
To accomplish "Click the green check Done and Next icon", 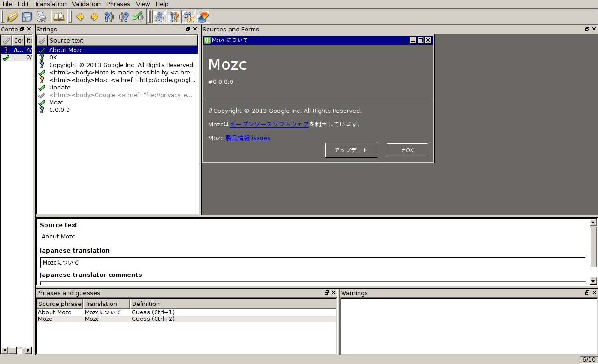I will tap(138, 17).
